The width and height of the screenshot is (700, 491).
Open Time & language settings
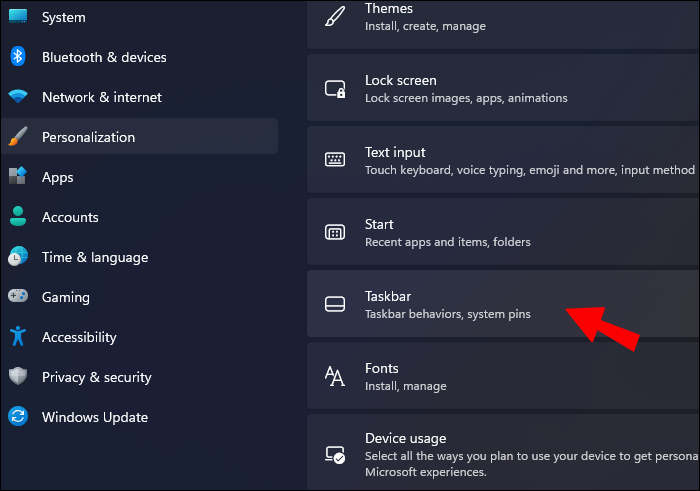click(x=94, y=257)
